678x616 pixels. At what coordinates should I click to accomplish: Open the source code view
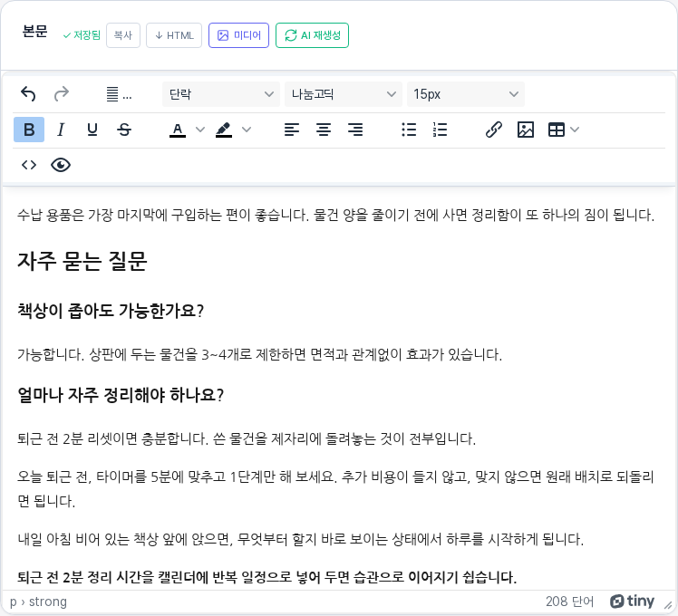(29, 165)
